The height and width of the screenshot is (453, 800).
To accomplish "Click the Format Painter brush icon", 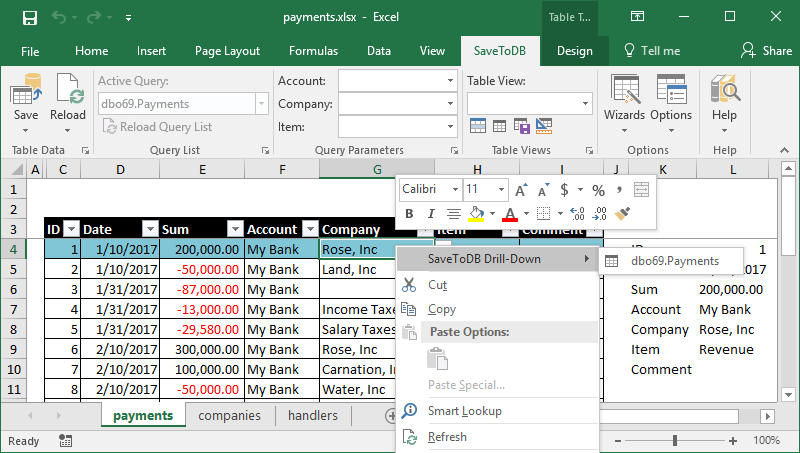I will click(x=622, y=214).
